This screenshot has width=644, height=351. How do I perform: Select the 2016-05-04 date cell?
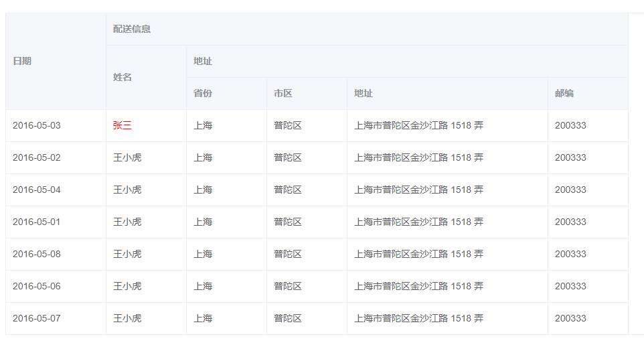coord(37,190)
